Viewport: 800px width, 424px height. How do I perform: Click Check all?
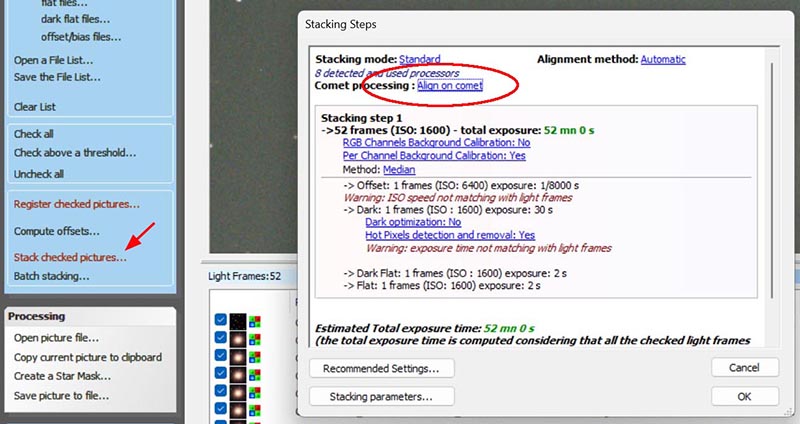pyautogui.click(x=34, y=134)
